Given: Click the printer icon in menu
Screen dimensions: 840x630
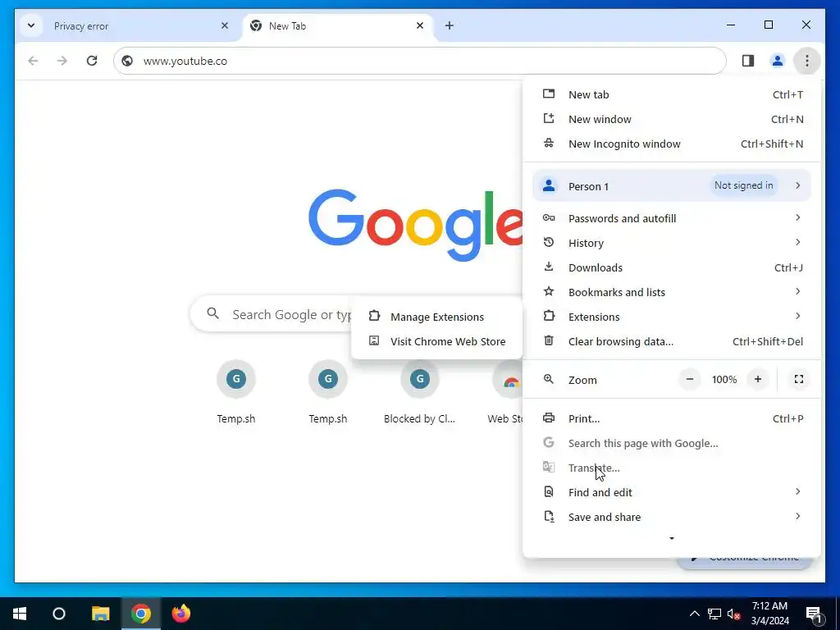Looking at the screenshot, I should [x=549, y=418].
